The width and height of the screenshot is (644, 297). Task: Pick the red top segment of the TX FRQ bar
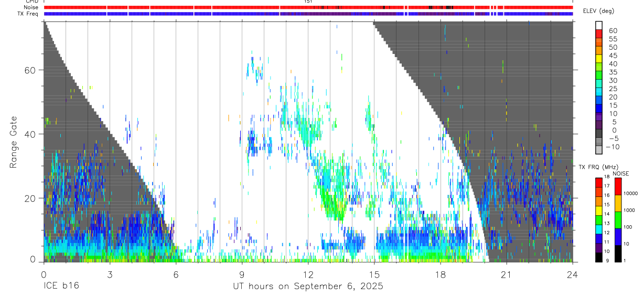[x=598, y=182]
